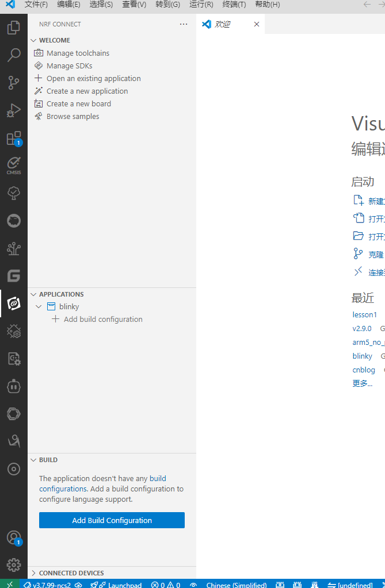The image size is (385, 588).
Task: Select the nRF Connect activity bar icon
Action: (x=13, y=303)
